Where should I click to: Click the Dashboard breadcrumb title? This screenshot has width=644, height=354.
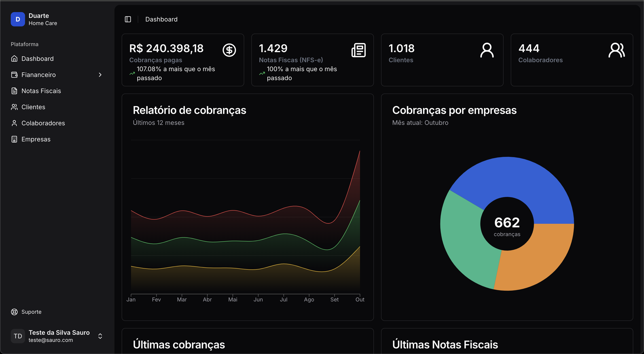coord(161,19)
